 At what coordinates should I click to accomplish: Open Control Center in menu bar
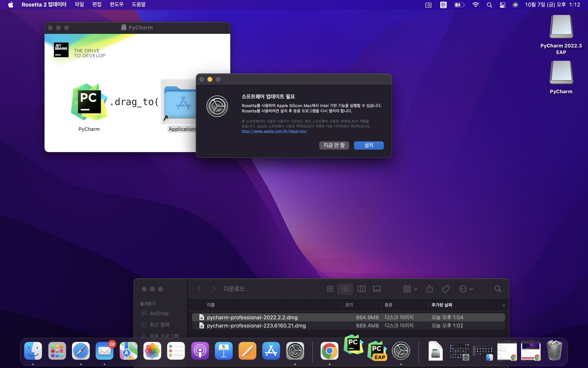tap(502, 5)
